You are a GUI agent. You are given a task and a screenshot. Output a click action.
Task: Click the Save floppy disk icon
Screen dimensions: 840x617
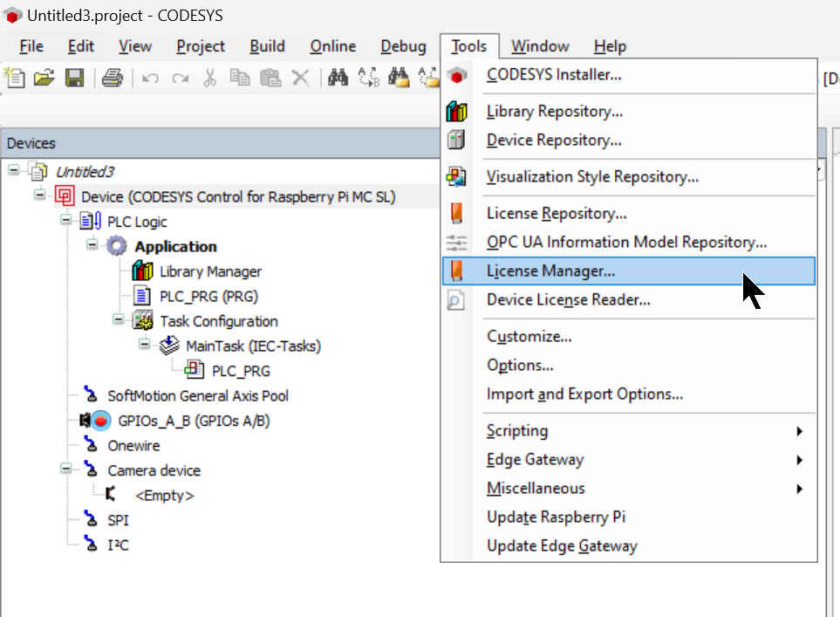[74, 78]
